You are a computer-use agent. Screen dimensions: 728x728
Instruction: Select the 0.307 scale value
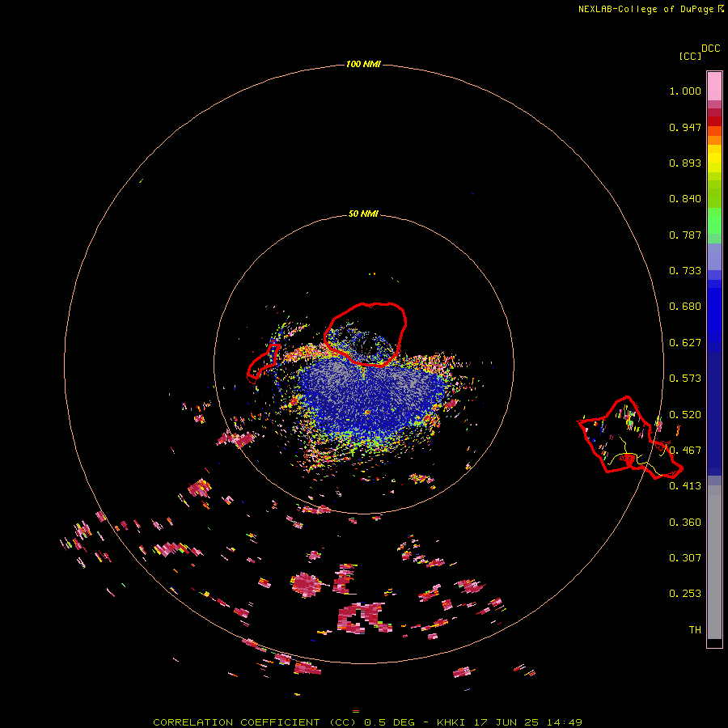[685, 558]
